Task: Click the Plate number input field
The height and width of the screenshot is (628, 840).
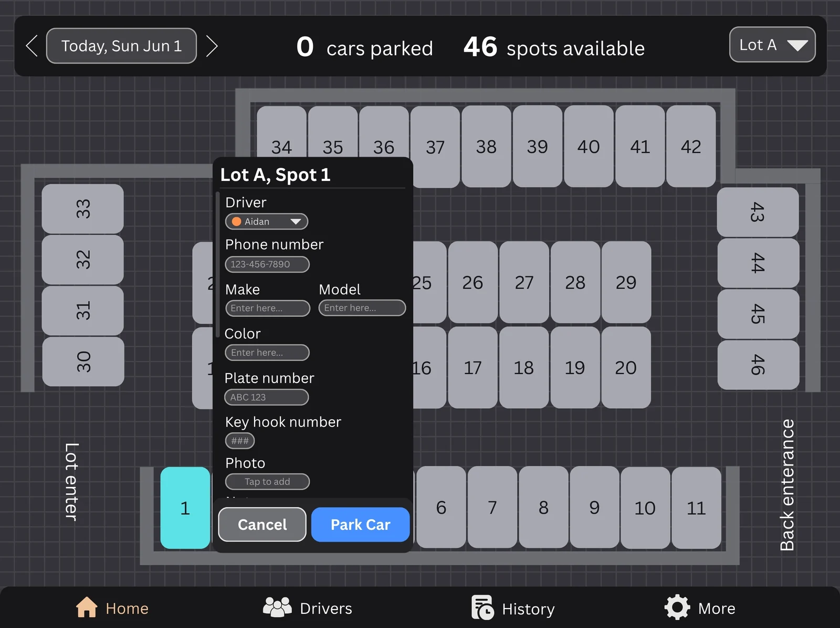Action: (267, 397)
